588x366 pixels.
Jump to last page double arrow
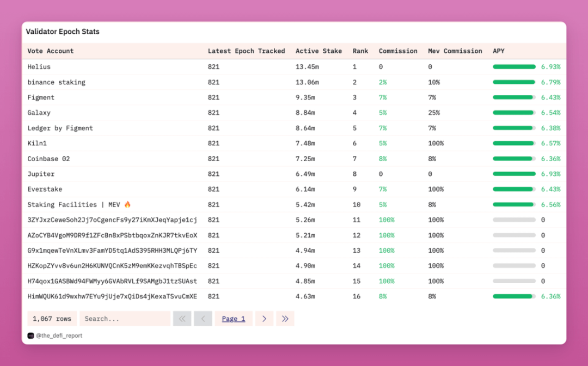point(285,319)
